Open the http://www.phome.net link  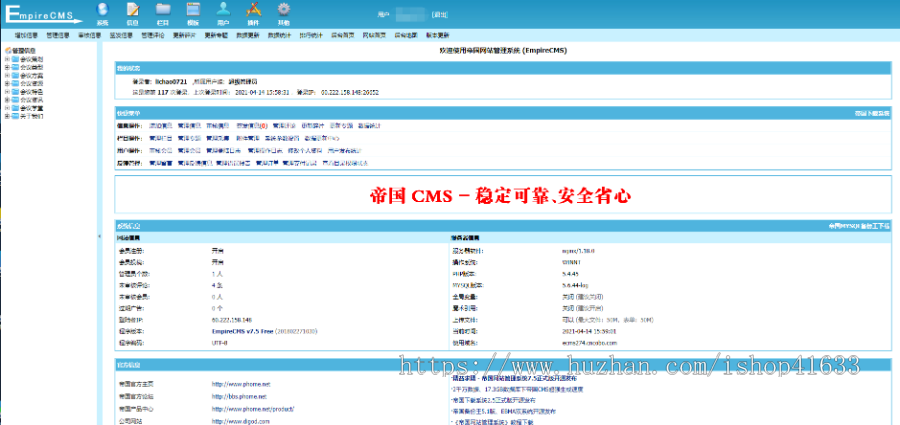240,384
